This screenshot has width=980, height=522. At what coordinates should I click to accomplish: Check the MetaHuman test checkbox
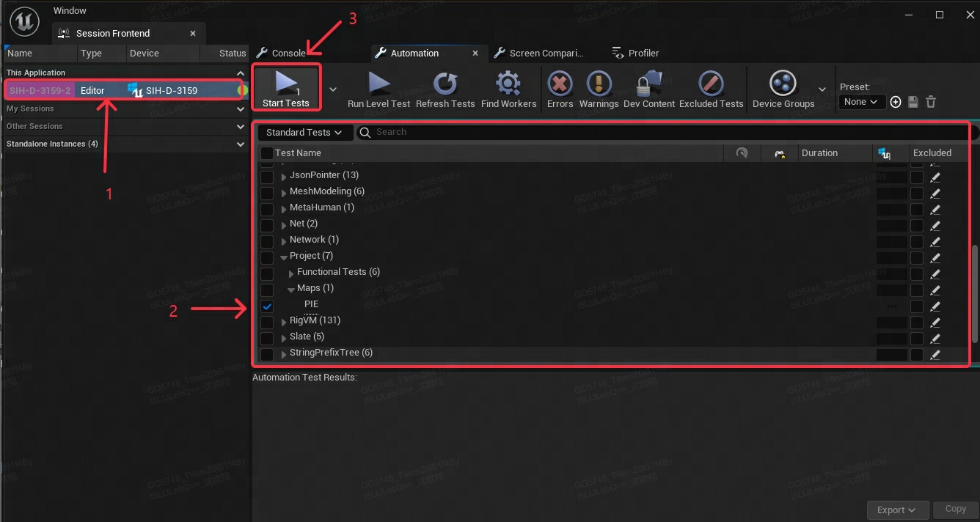pos(267,209)
